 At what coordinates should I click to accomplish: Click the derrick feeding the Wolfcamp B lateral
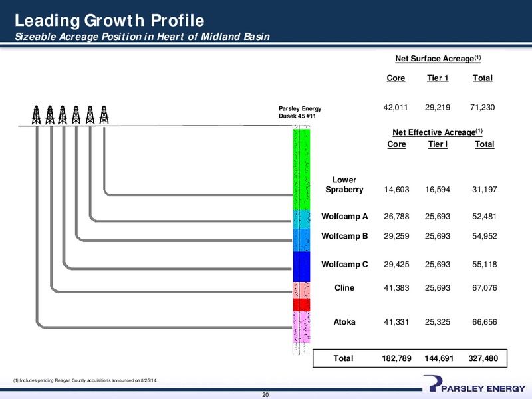point(76,115)
